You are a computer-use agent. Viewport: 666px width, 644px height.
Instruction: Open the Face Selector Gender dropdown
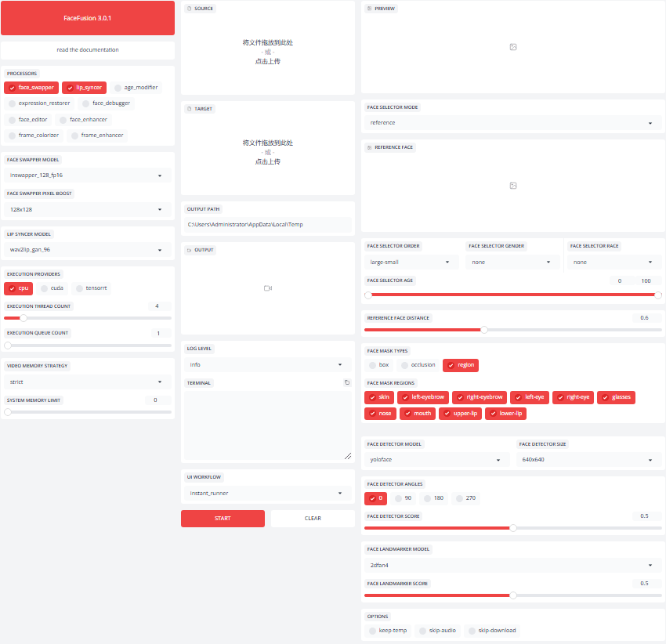click(512, 262)
